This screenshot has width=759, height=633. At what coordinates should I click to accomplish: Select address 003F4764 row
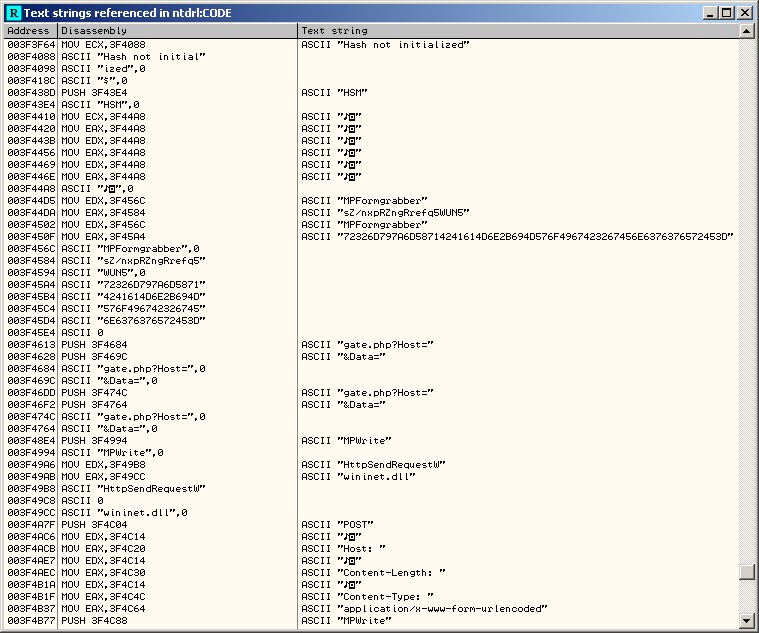click(372, 429)
